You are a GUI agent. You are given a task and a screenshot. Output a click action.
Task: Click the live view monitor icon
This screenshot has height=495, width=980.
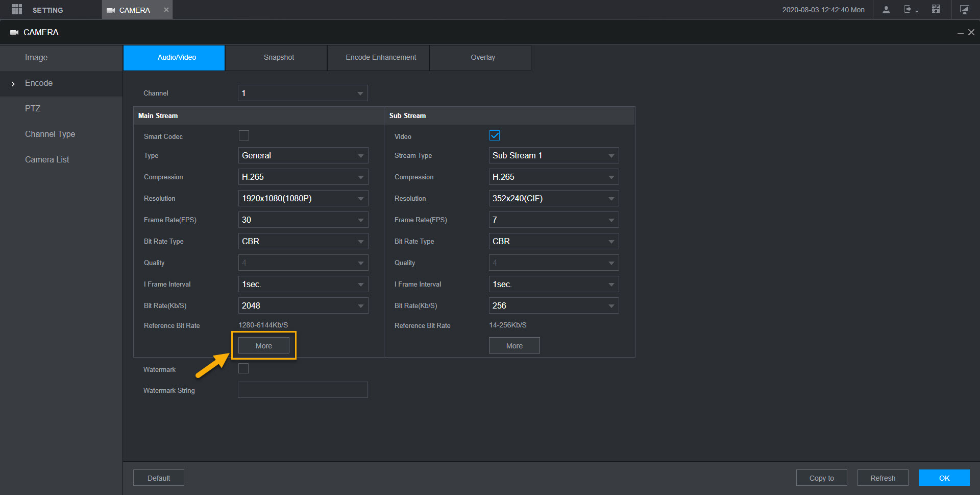tap(964, 10)
